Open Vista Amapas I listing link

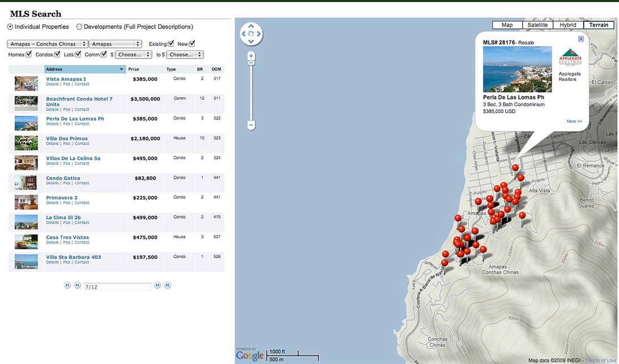point(66,79)
